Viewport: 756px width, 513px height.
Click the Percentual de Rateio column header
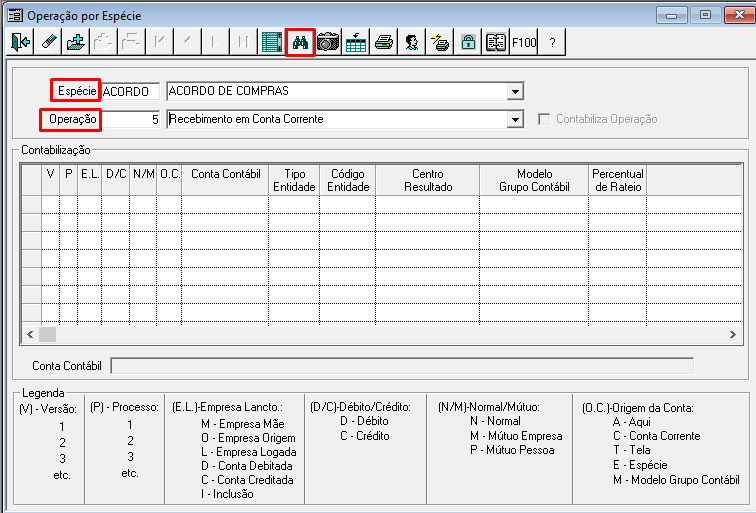click(x=618, y=180)
